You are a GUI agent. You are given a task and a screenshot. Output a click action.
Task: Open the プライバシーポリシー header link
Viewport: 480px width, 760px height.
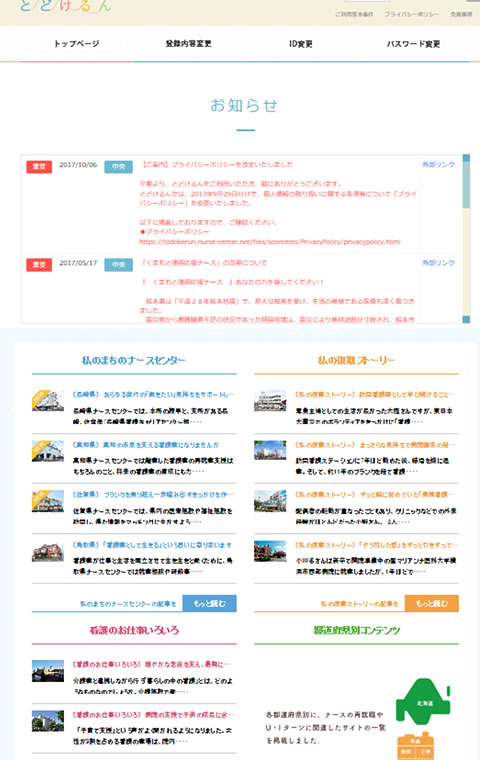click(x=412, y=14)
